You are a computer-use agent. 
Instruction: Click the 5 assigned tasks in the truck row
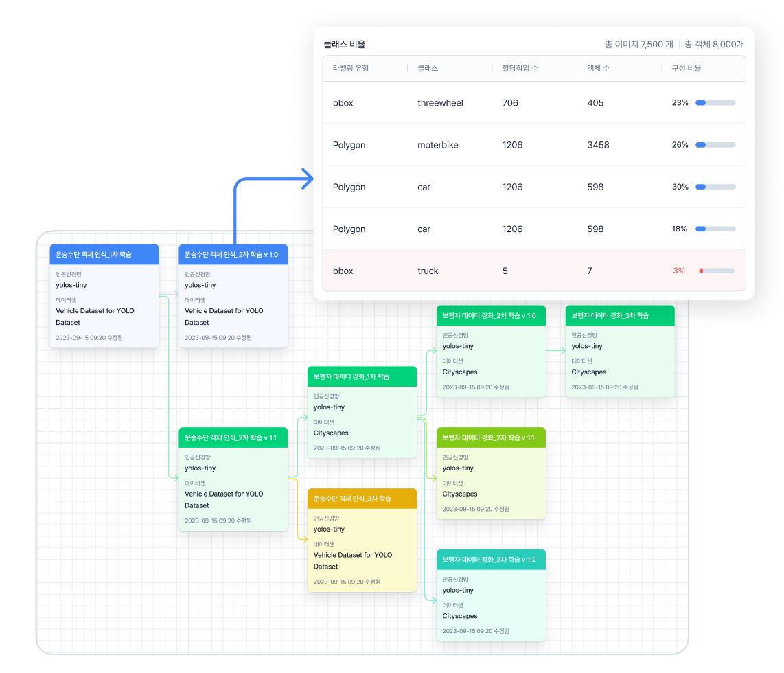click(505, 271)
